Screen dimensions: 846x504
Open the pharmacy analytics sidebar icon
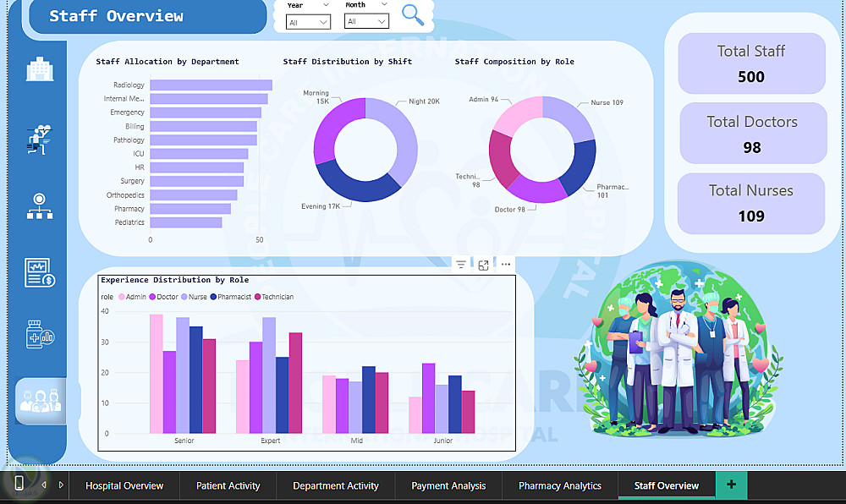click(x=40, y=334)
